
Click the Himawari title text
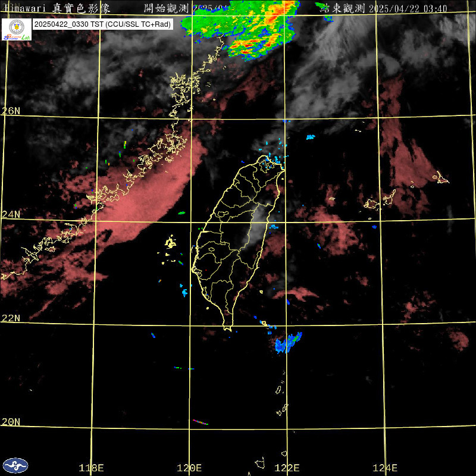coord(26,8)
